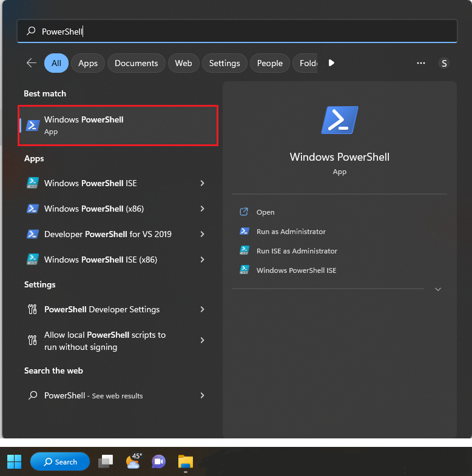Image resolution: width=472 pixels, height=476 pixels.
Task: Click the Open action's launch icon
Action: (244, 212)
